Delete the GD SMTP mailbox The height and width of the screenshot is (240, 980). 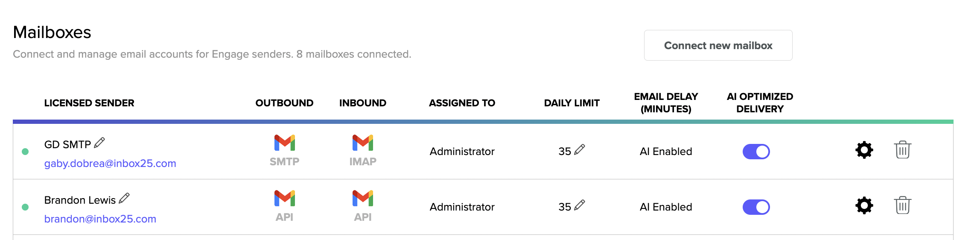(903, 150)
